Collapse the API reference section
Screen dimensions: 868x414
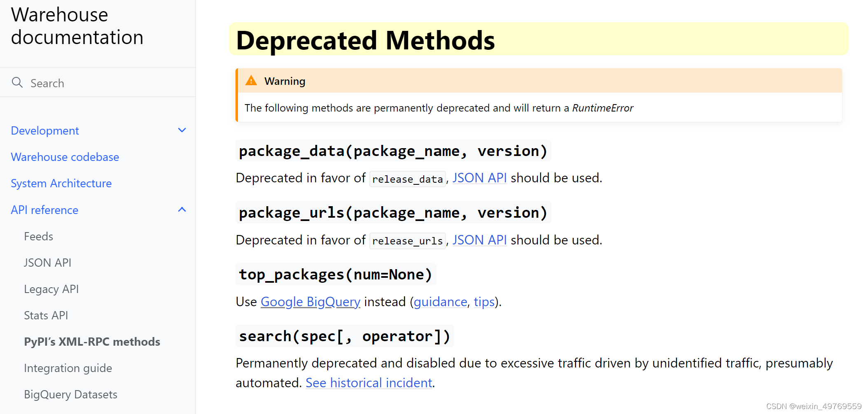(182, 209)
